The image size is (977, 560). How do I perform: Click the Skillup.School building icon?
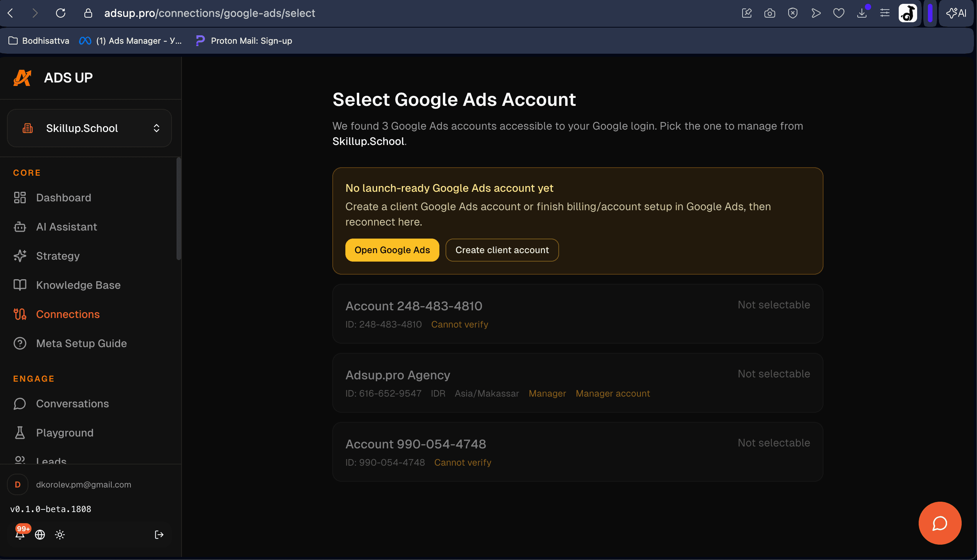click(28, 128)
